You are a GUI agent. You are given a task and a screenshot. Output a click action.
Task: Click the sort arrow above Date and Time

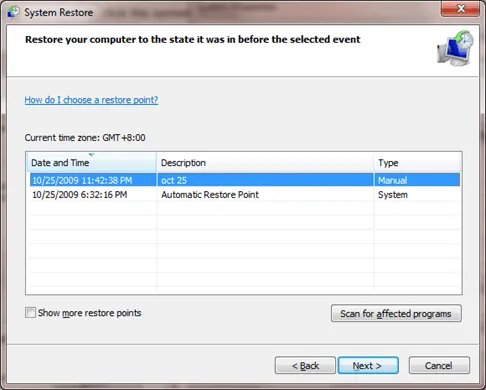(x=91, y=155)
